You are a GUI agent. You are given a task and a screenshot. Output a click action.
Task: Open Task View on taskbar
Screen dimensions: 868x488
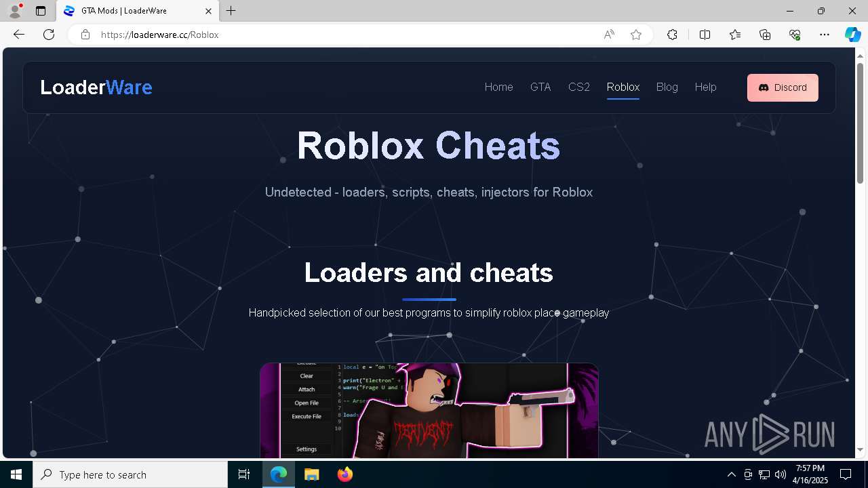point(244,474)
